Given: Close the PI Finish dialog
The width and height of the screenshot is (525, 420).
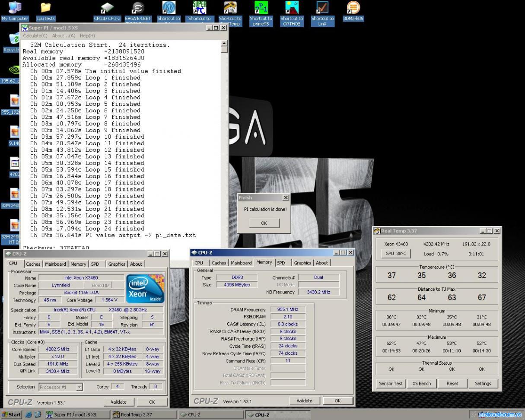Looking at the screenshot, I should tap(286, 197).
